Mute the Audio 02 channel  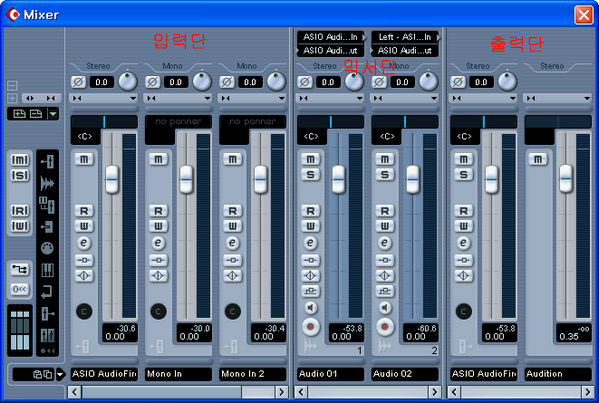point(385,159)
